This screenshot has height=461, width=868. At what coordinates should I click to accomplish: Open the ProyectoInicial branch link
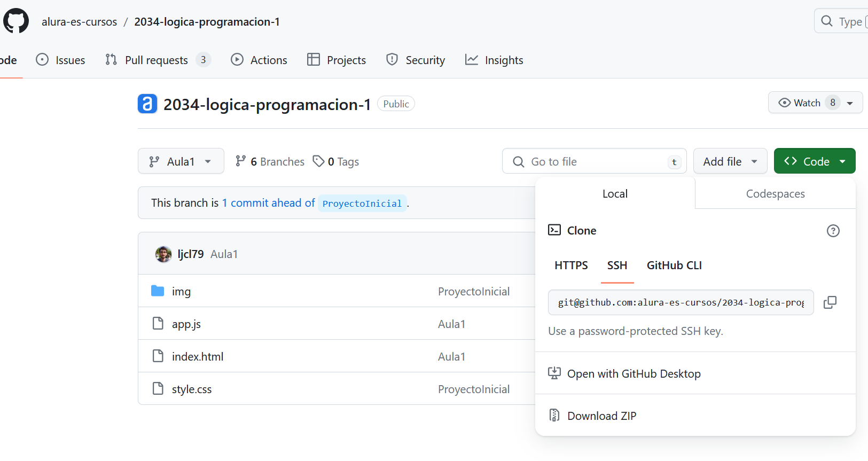click(x=362, y=203)
